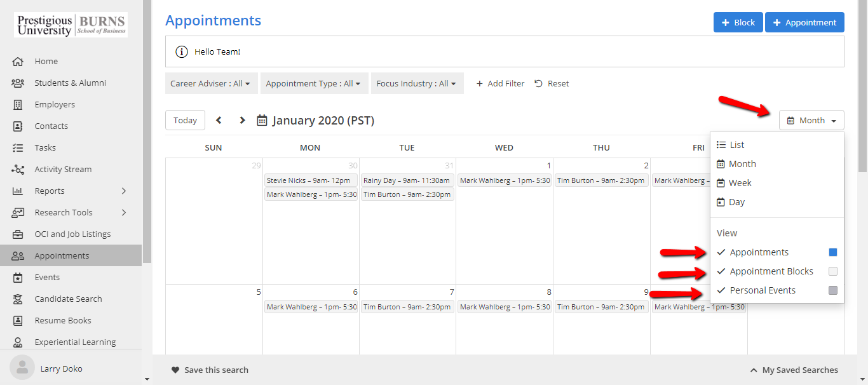Expand the Appointment Type filter
Viewport: 868px width, 385px height.
click(313, 83)
